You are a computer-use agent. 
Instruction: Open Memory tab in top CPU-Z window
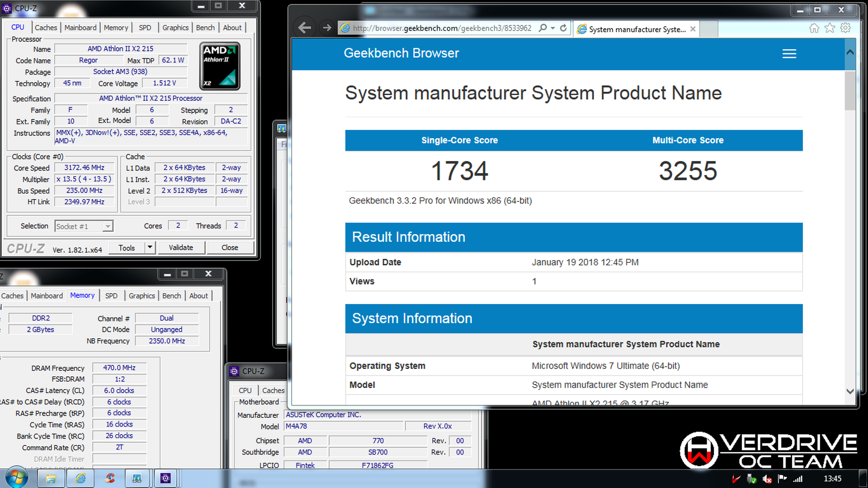(x=116, y=28)
